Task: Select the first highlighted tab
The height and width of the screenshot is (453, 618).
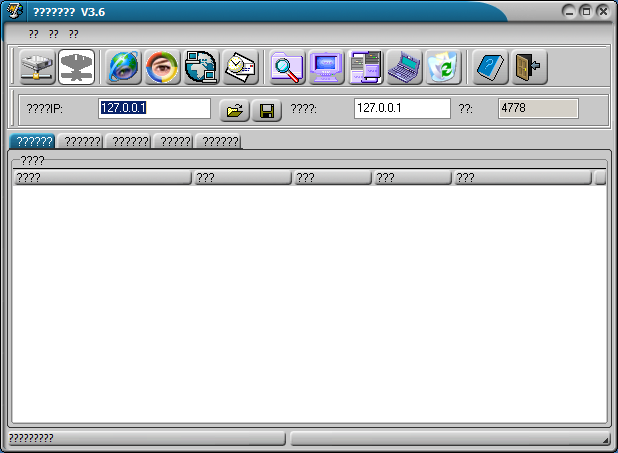Action: click(31, 142)
